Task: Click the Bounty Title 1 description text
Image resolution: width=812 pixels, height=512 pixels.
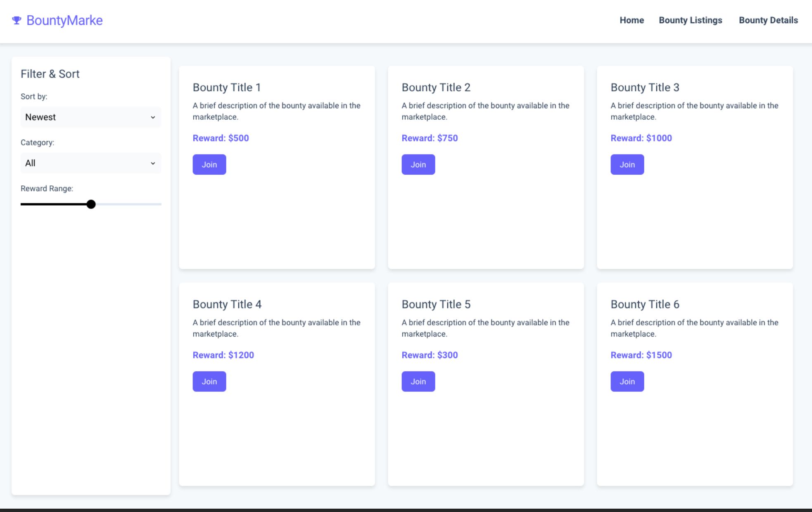Action: pyautogui.click(x=277, y=111)
